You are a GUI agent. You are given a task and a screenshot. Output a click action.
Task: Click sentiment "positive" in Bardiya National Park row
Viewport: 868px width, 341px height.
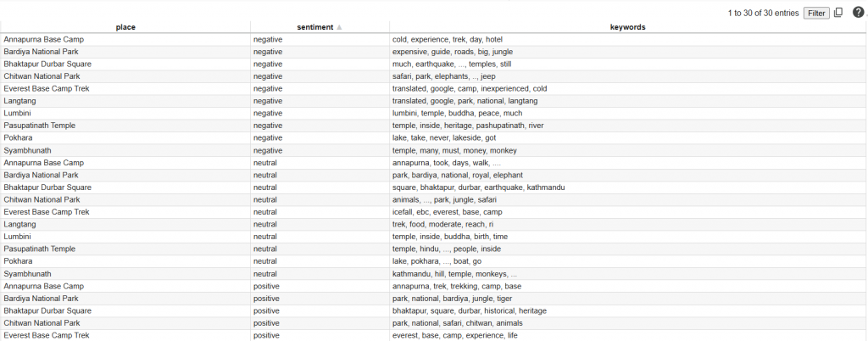pos(267,299)
